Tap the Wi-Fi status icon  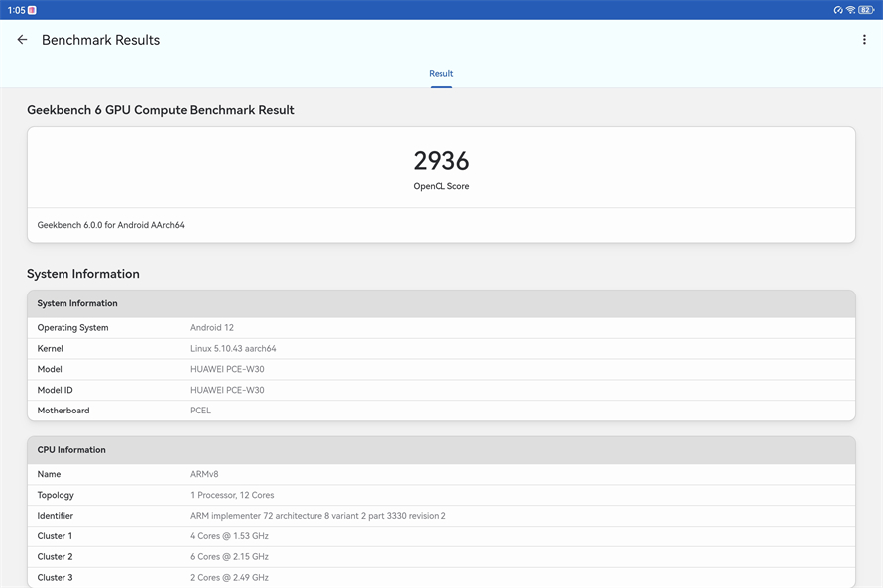851,10
